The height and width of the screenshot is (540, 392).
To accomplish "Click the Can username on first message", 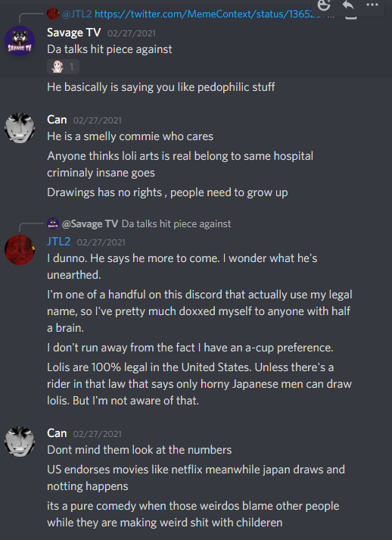I will 57,120.
